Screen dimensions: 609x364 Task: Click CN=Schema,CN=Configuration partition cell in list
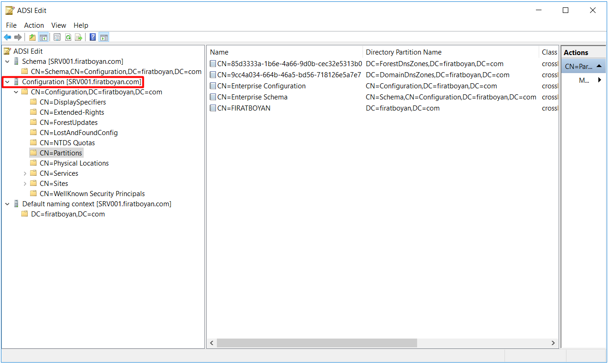click(x=451, y=97)
